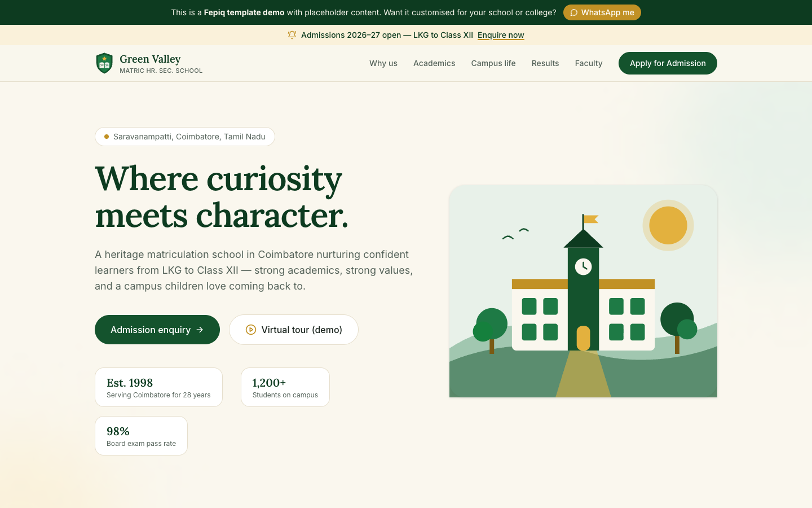This screenshot has height=508, width=812.
Task: Open the Faculty nav link
Action: coord(589,63)
